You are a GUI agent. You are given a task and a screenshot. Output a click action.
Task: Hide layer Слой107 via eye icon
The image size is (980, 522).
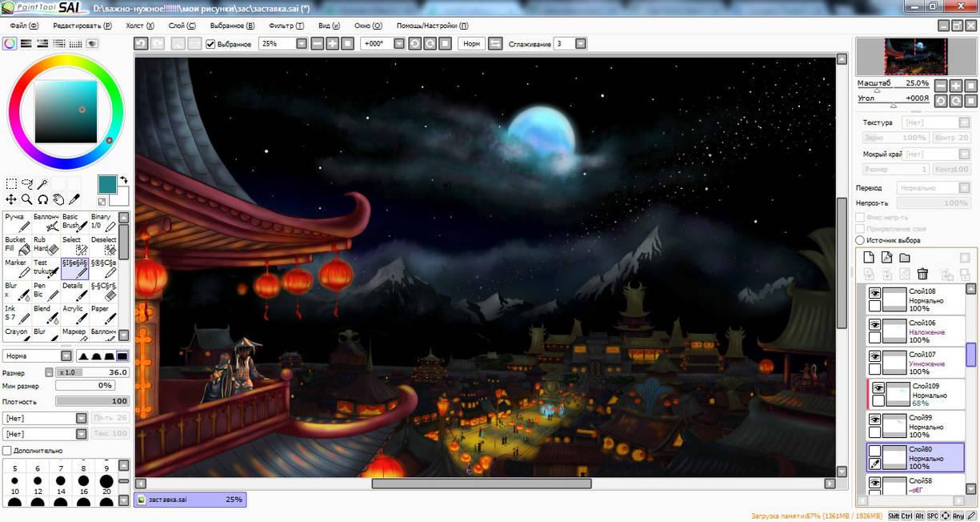tap(874, 356)
